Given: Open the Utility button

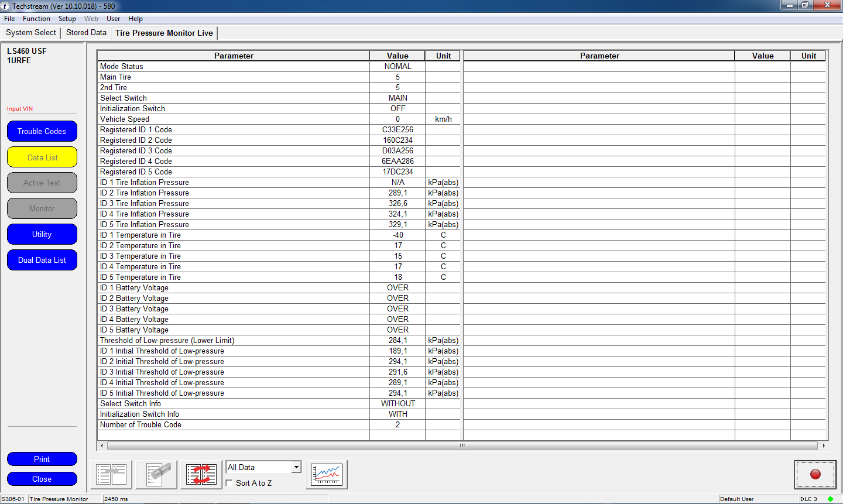Looking at the screenshot, I should (x=42, y=234).
